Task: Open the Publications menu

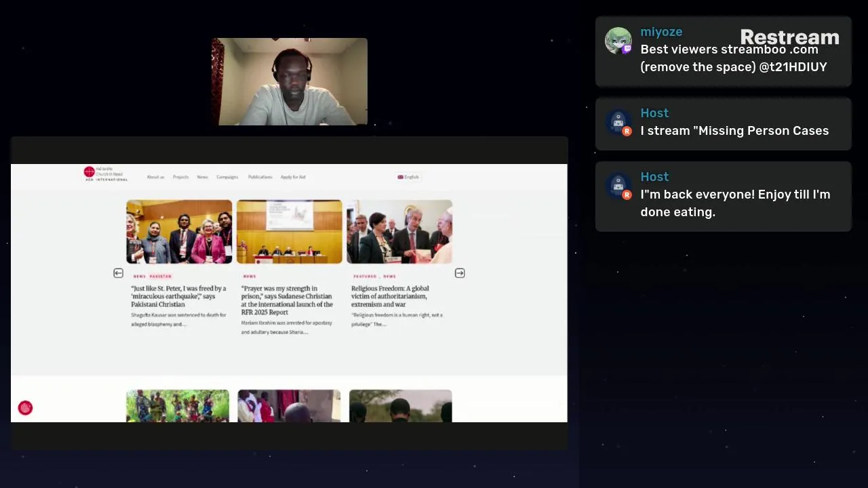Action: click(260, 177)
